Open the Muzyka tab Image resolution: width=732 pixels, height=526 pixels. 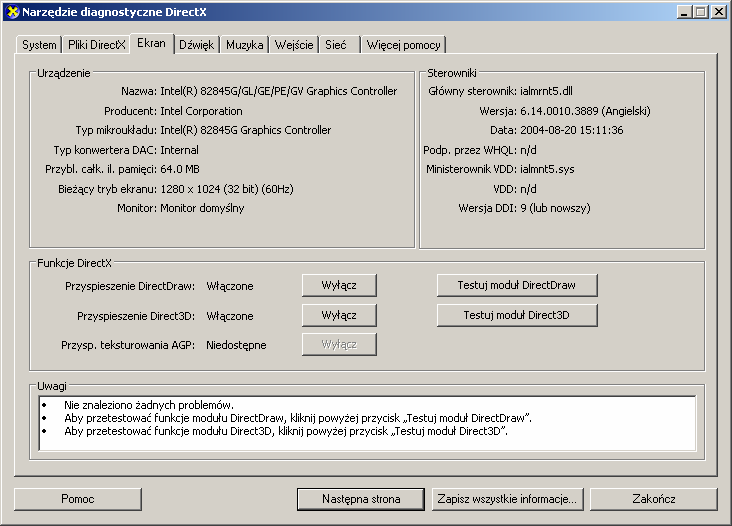[245, 45]
